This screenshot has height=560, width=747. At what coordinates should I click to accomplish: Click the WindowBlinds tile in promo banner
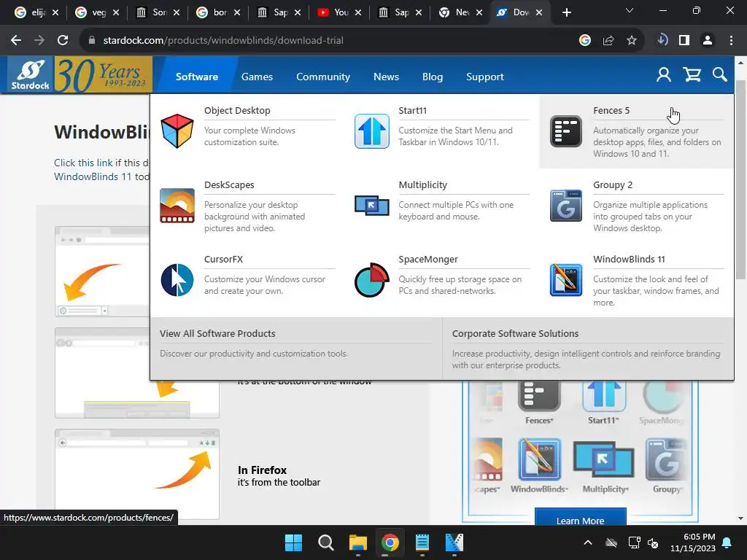tap(539, 466)
